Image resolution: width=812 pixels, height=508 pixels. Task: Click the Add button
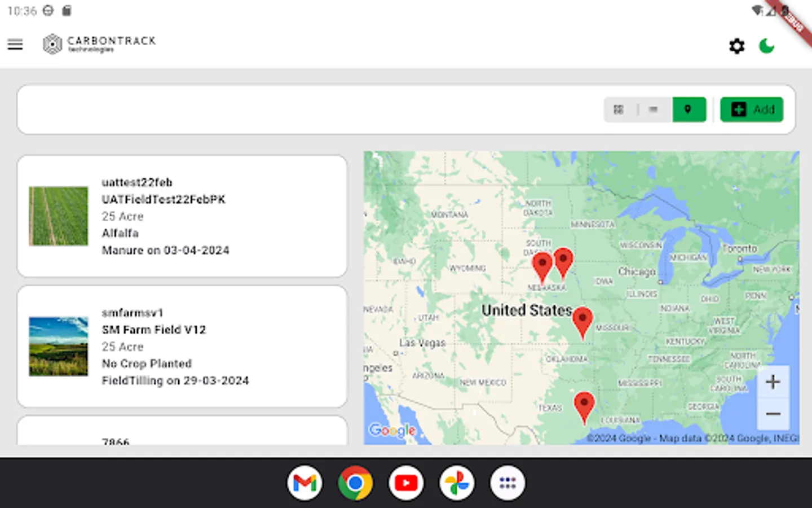click(x=752, y=110)
